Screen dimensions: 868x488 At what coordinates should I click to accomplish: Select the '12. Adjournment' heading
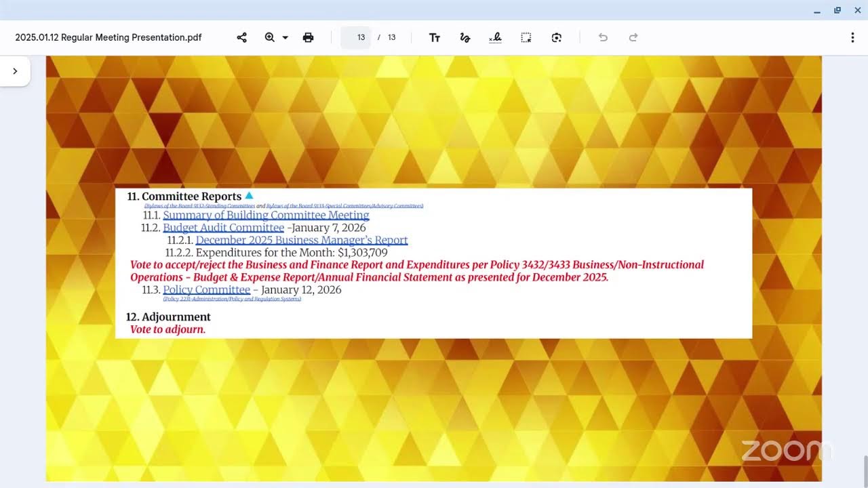click(168, 317)
